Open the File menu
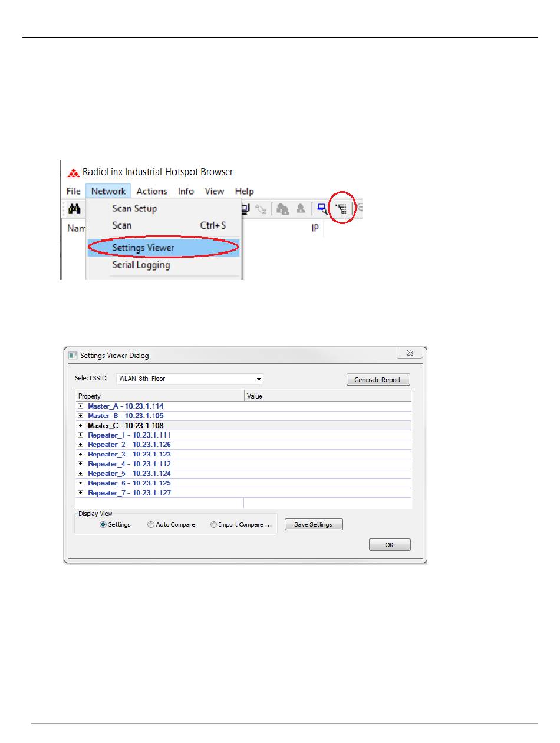560x743 pixels. pyautogui.click(x=73, y=191)
